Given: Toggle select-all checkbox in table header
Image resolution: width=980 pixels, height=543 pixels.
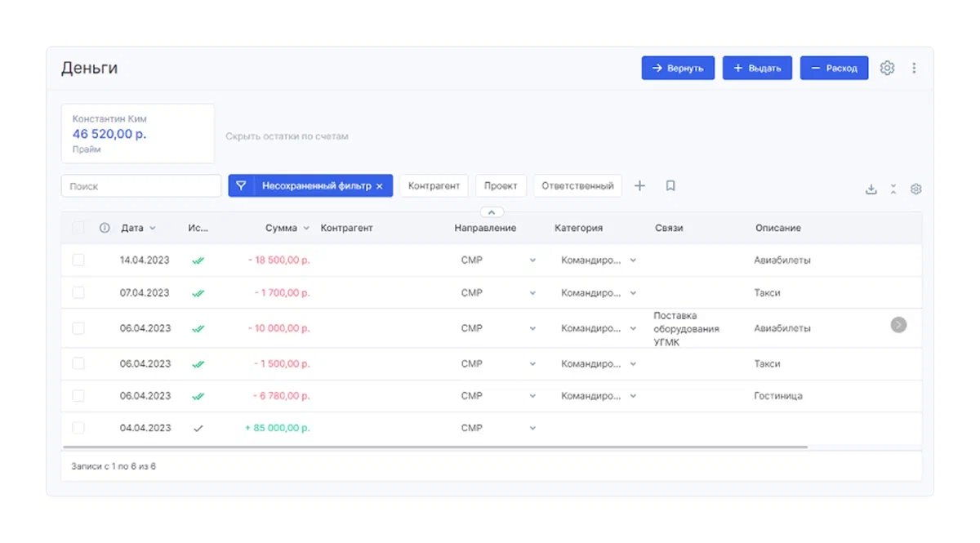Looking at the screenshot, I should [78, 229].
